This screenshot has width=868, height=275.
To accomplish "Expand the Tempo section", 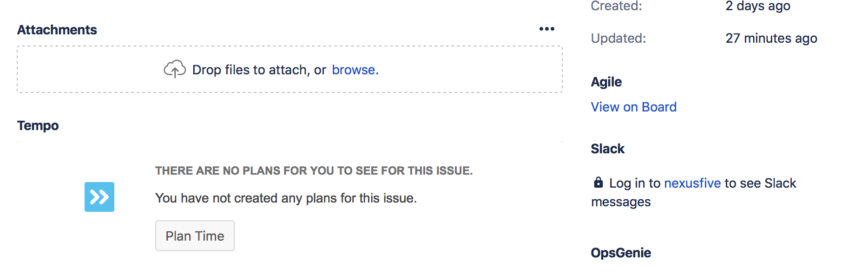I will [38, 125].
